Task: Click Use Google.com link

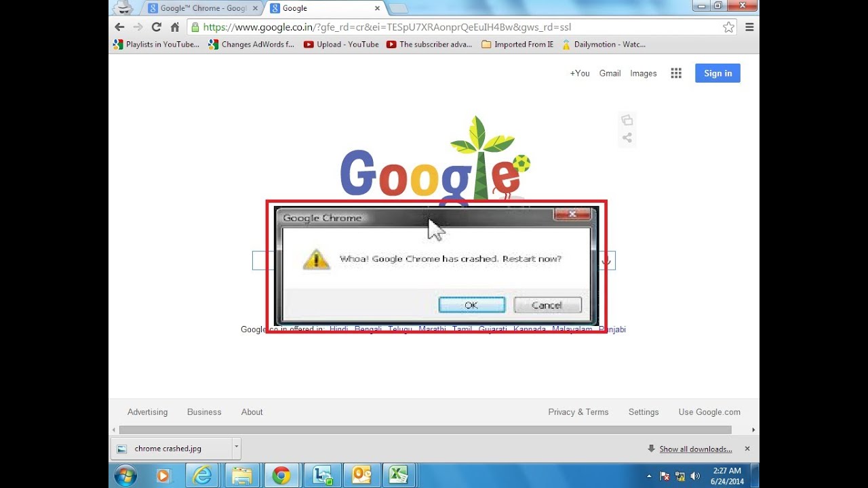Action: coord(709,412)
